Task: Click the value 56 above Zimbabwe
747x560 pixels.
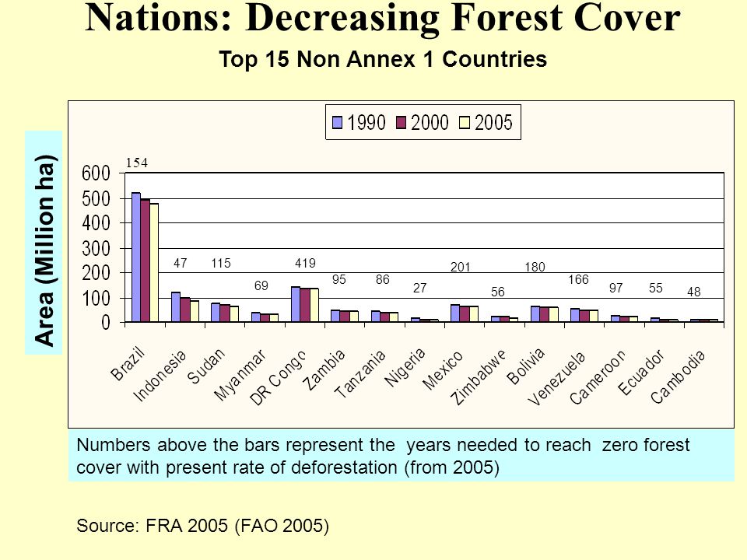Action: click(498, 292)
